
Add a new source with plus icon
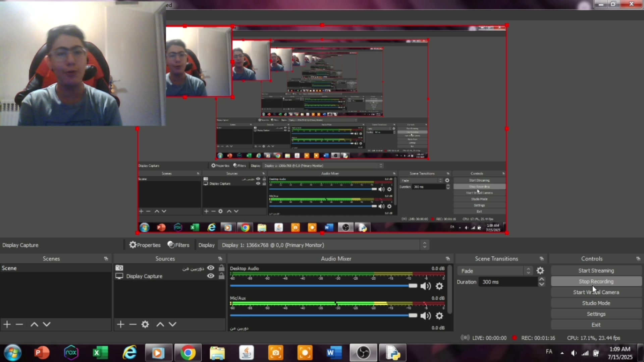point(121,324)
